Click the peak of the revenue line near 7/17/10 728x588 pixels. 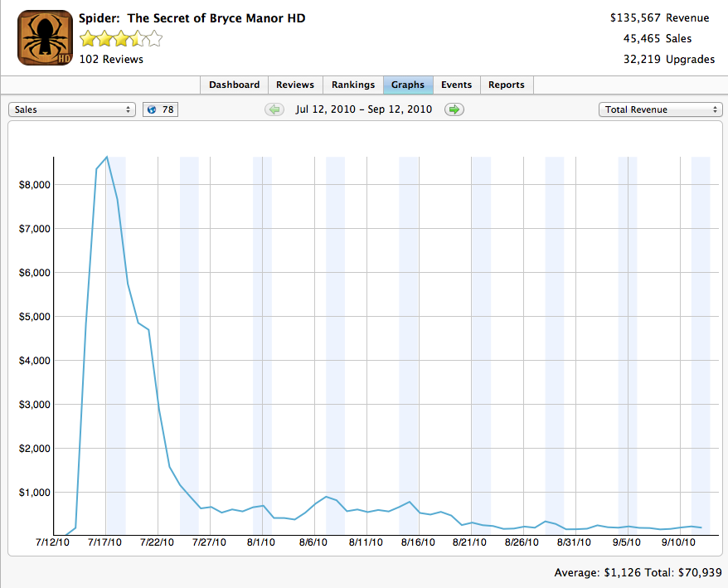(107, 157)
